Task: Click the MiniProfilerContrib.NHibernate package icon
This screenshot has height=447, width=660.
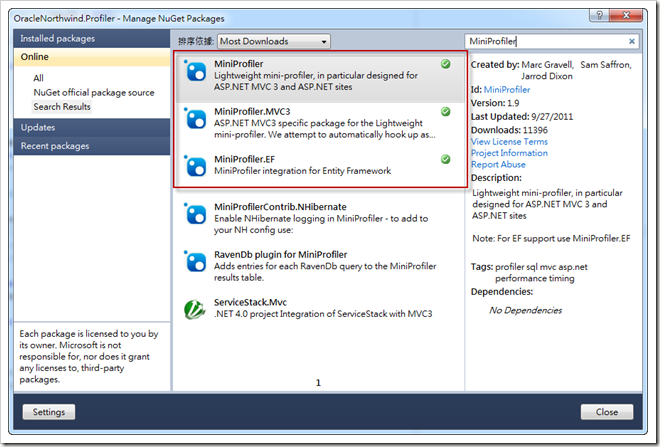Action: (196, 214)
